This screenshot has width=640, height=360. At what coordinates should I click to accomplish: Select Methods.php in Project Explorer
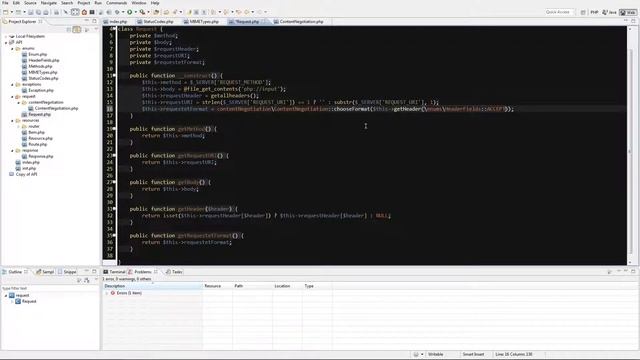[40, 67]
